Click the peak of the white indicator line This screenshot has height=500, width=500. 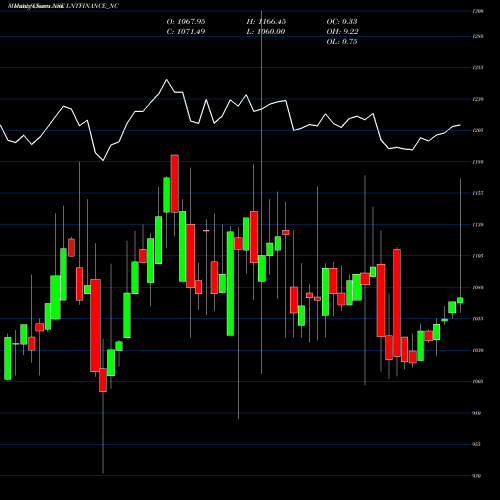pyautogui.click(x=167, y=80)
